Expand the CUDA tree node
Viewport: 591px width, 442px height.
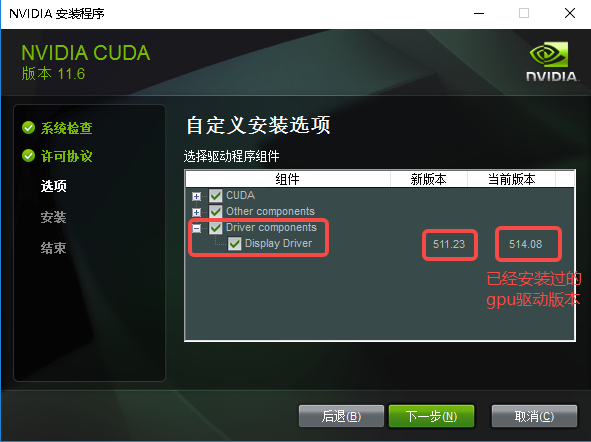tap(196, 196)
